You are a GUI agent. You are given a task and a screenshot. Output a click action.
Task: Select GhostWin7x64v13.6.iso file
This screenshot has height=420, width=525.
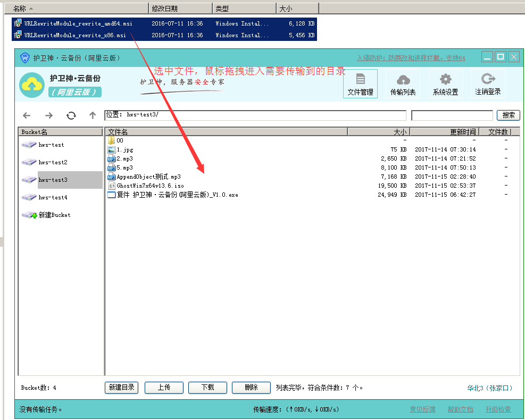click(x=312, y=186)
